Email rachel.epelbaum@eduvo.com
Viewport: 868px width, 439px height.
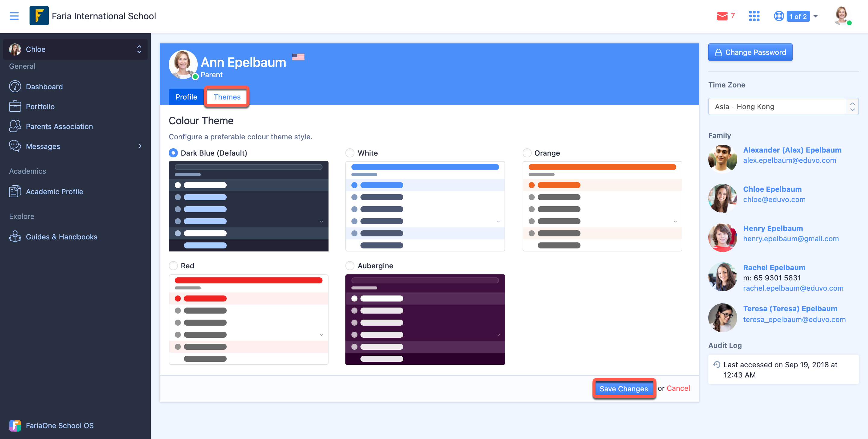(793, 288)
